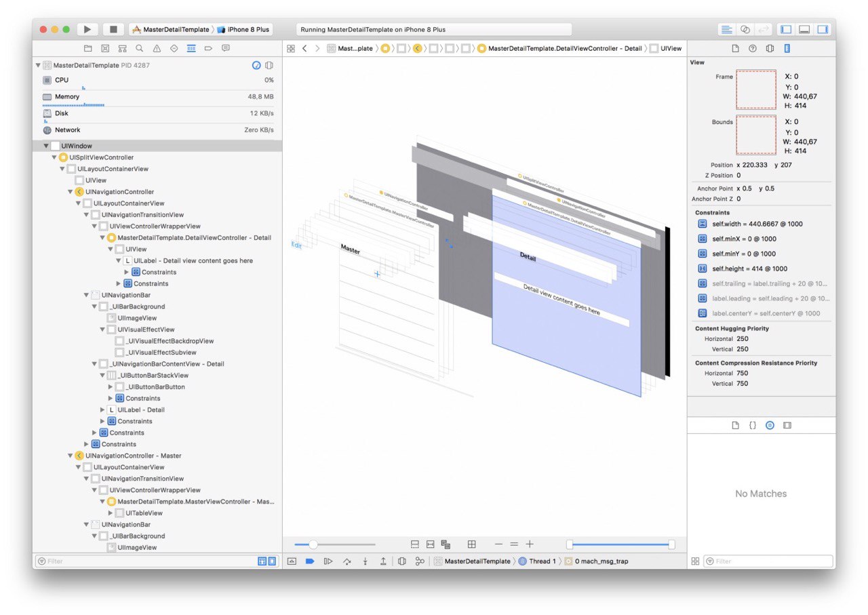
Task: Open the iPhone 8 Plus device selector
Action: [x=243, y=29]
